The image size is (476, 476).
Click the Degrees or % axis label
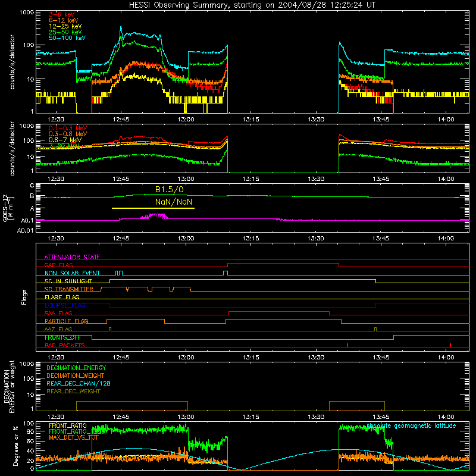[15, 446]
